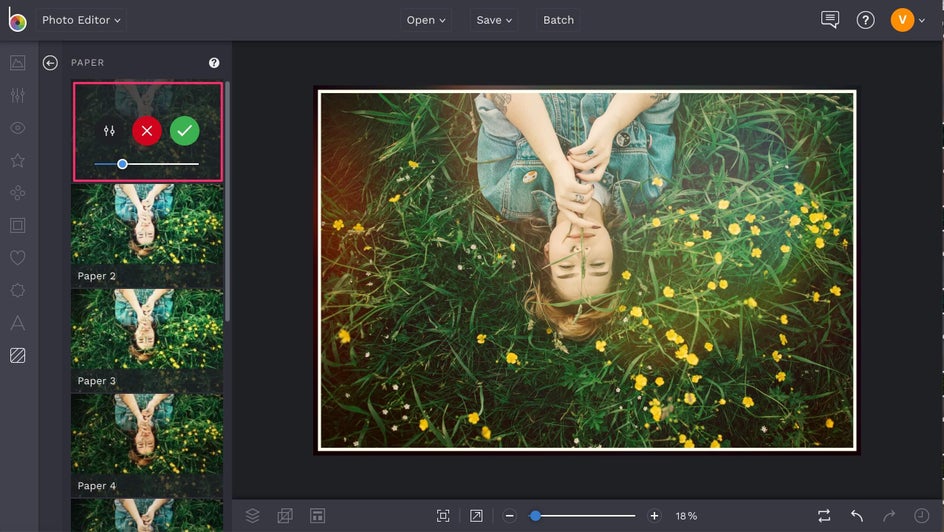This screenshot has height=532, width=944.
Task: Select the Text tool 'A' icon
Action: click(17, 323)
